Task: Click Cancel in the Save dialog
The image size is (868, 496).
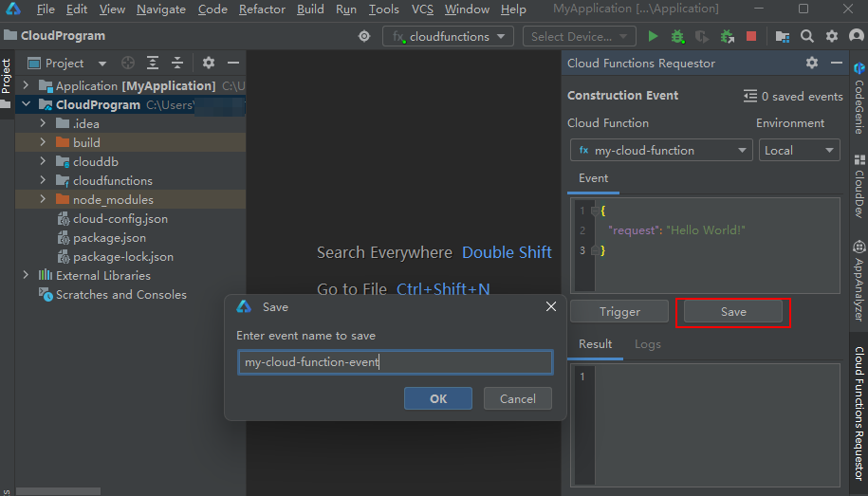Action: [x=517, y=398]
